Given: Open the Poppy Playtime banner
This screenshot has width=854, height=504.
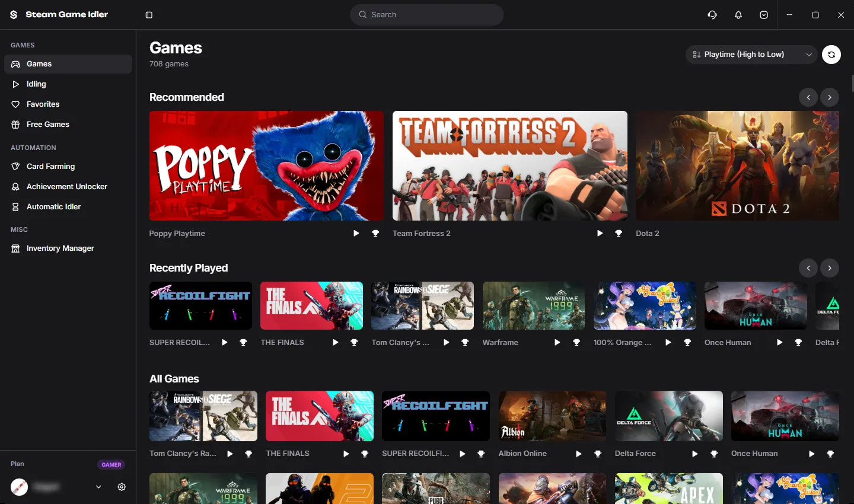Looking at the screenshot, I should [x=266, y=165].
